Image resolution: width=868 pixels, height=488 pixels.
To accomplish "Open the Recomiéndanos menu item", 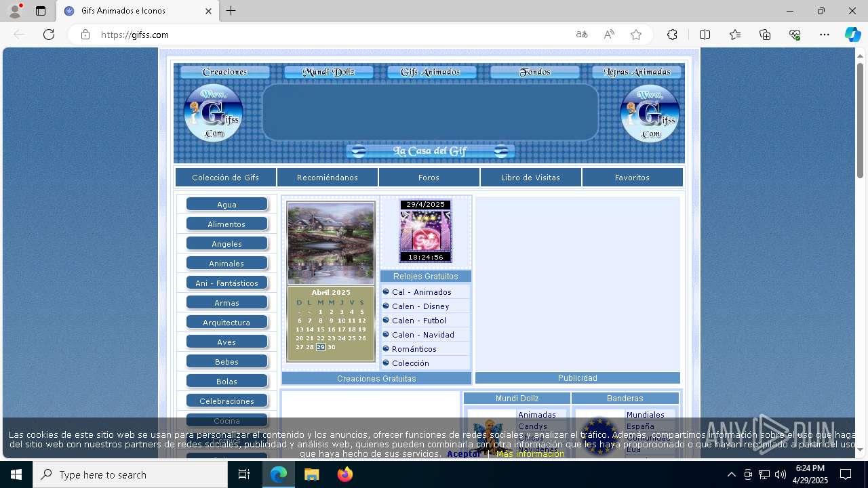I will tap(328, 178).
